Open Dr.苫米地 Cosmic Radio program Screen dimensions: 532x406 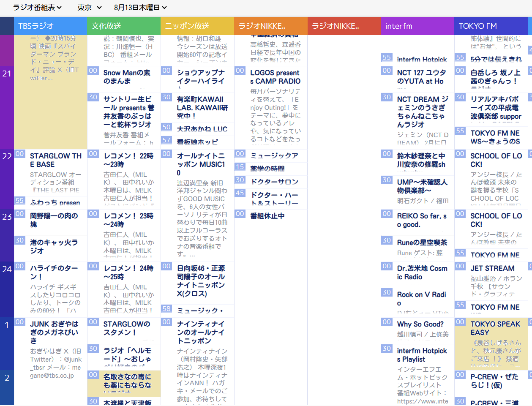[x=422, y=272]
